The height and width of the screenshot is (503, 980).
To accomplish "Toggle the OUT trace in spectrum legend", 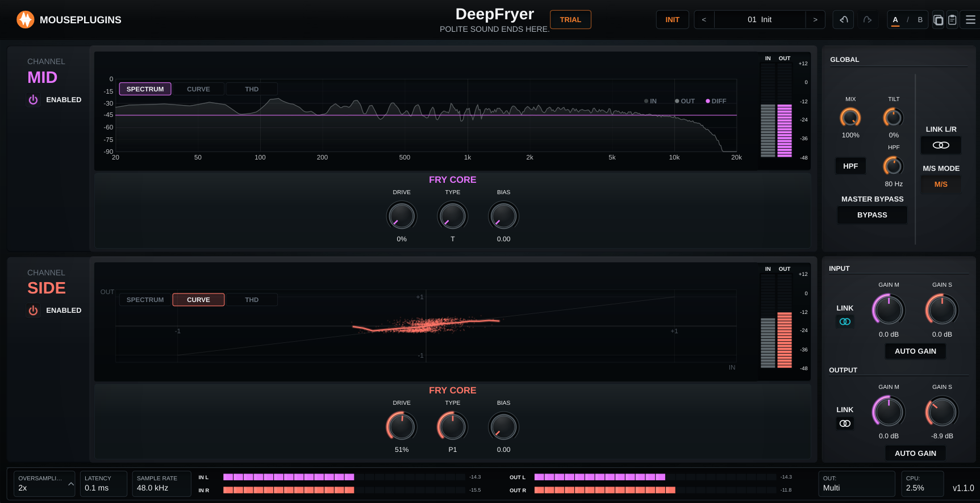I will (685, 101).
